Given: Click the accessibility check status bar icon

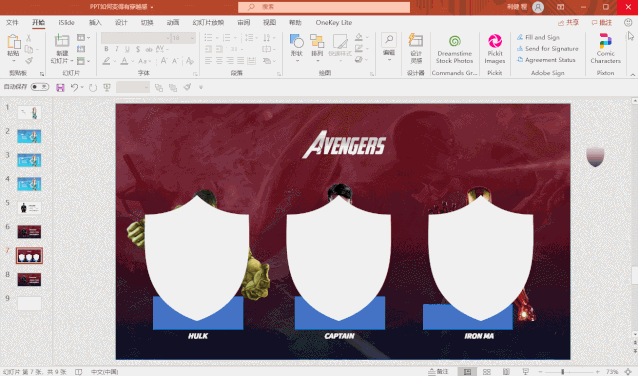Looking at the screenshot, I should click(x=79, y=372).
